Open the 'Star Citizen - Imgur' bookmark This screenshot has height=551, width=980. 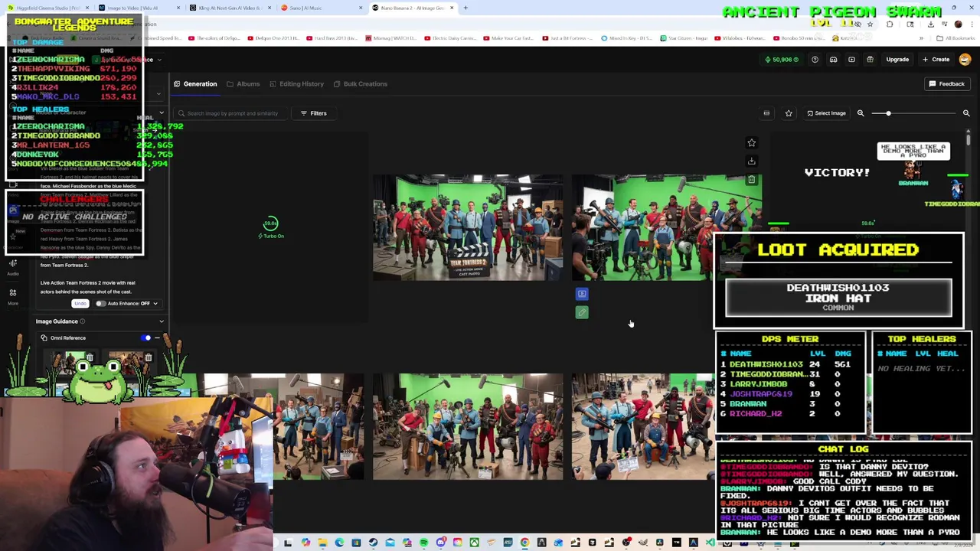[683, 38]
